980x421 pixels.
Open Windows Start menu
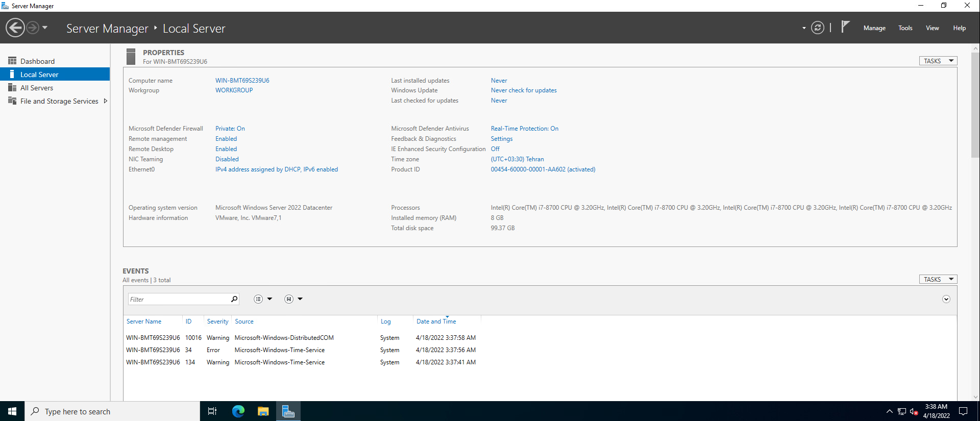click(x=12, y=411)
